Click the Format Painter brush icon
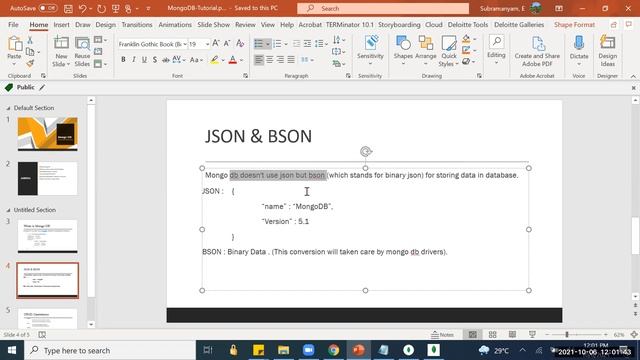The height and width of the screenshot is (360, 640). tap(30, 64)
